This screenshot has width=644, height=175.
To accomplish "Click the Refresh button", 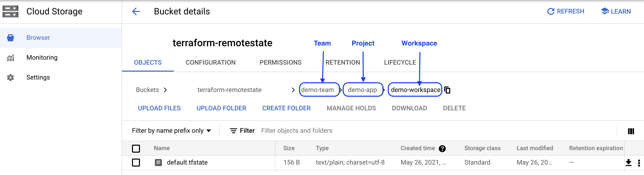I will (566, 11).
